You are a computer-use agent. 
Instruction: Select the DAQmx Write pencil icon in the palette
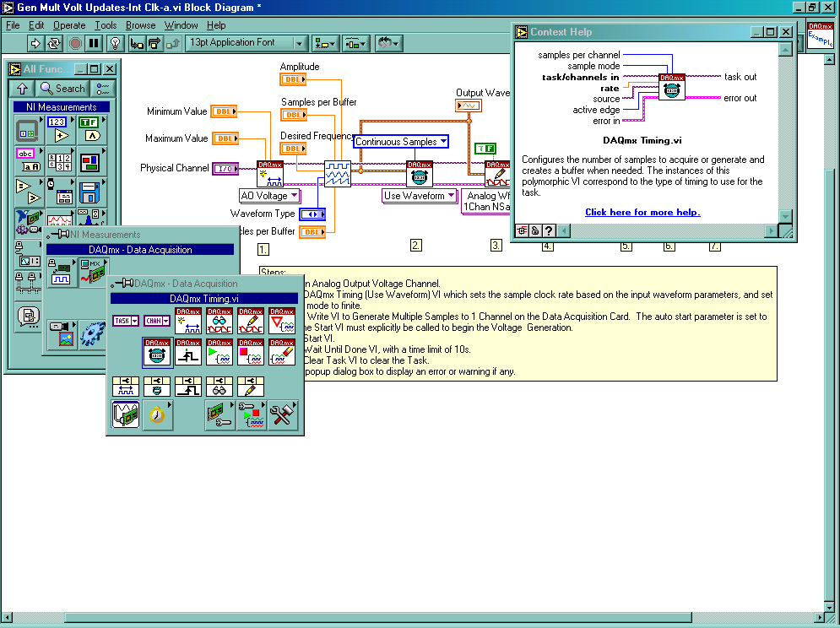pyautogui.click(x=251, y=321)
